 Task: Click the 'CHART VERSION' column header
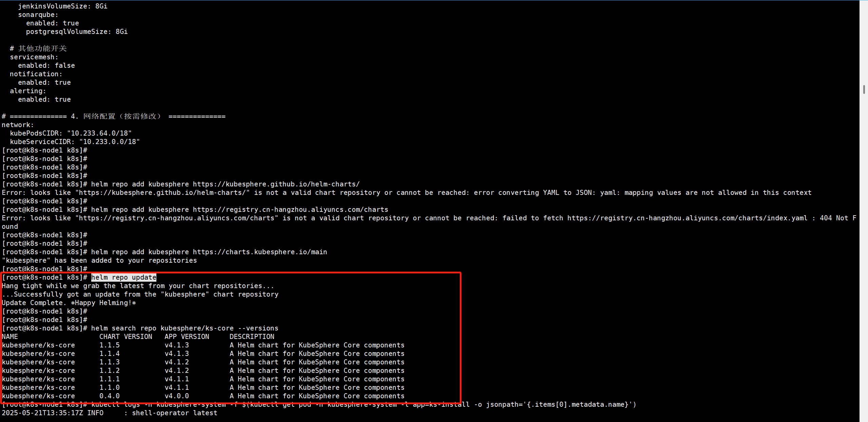(126, 337)
